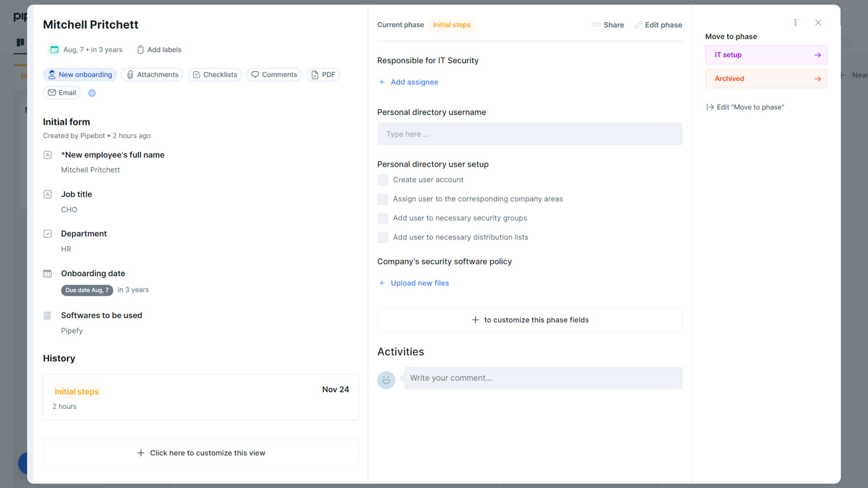Open the Attachments panel for this card
The height and width of the screenshot is (488, 868).
tap(152, 75)
